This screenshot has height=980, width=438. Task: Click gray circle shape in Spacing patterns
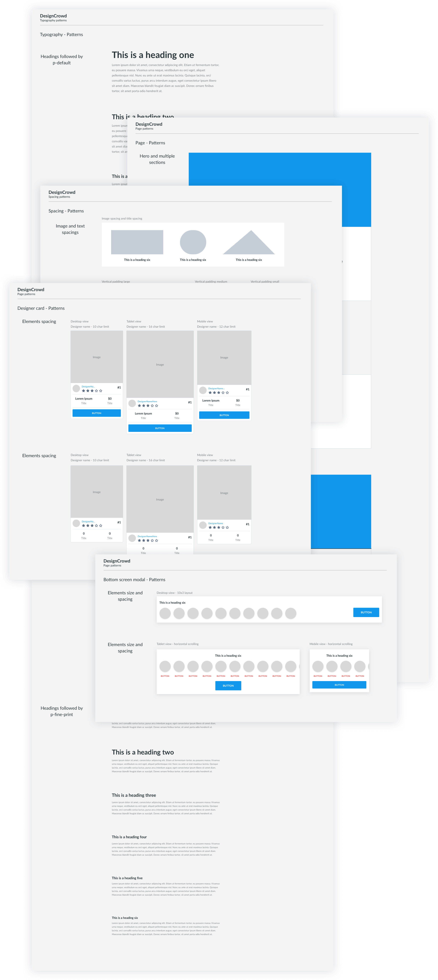tap(193, 242)
